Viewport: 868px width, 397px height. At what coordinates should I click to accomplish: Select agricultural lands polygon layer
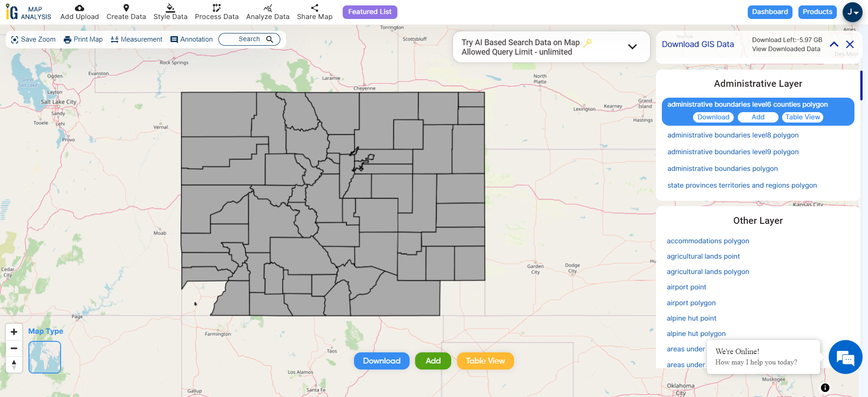[x=708, y=272]
